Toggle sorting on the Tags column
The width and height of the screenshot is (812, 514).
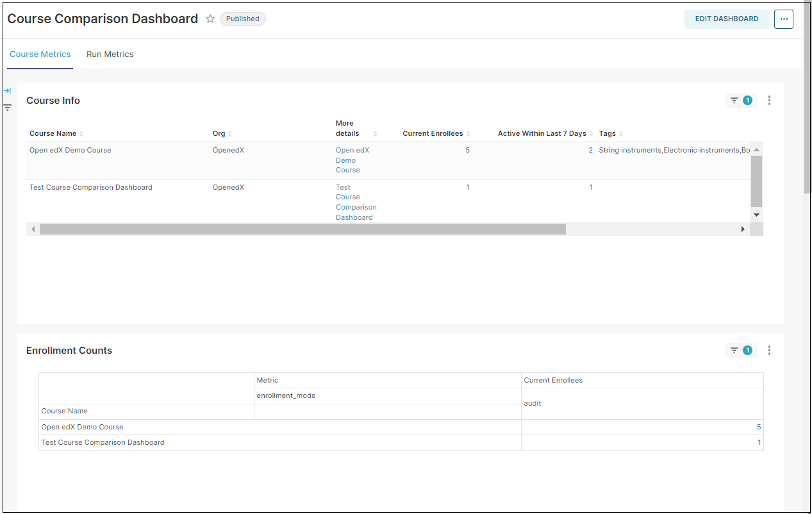620,133
